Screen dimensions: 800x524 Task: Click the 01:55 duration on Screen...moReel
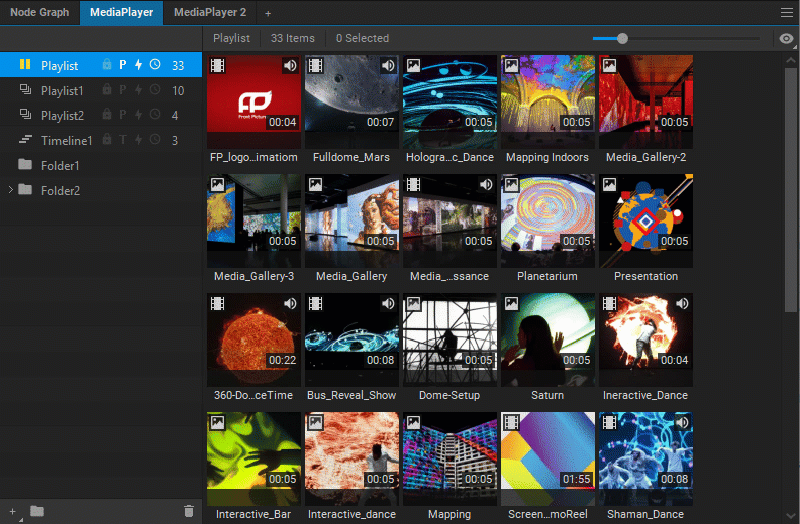(576, 479)
